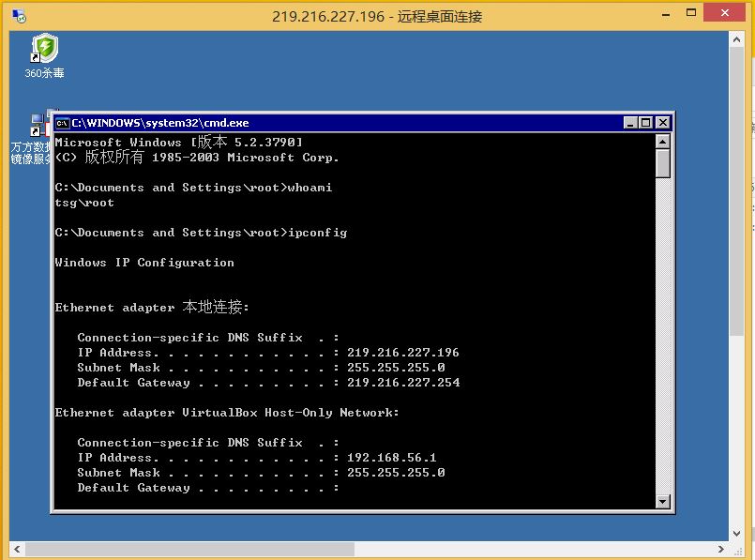This screenshot has width=755, height=560.
Task: Click the 'whoami' command text
Action: [310, 188]
